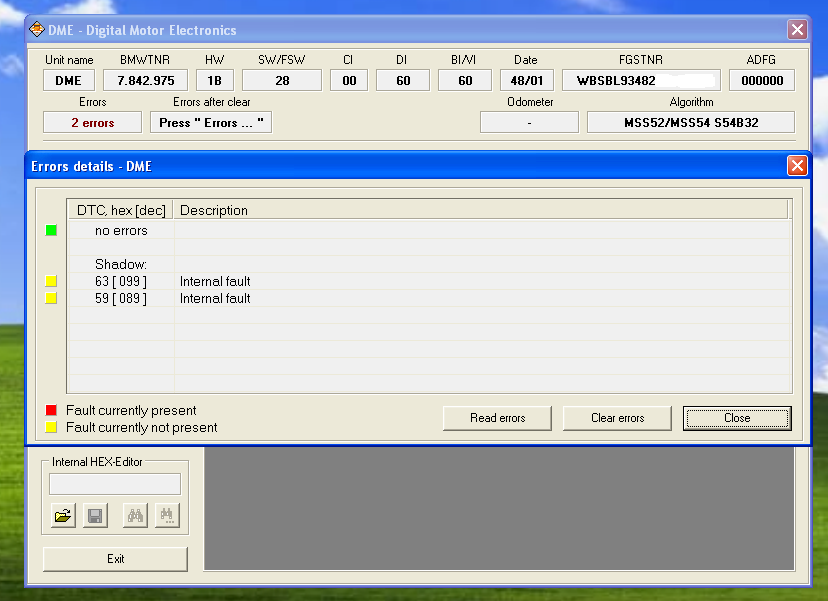Click the Description column header
828x601 pixels.
[481, 210]
